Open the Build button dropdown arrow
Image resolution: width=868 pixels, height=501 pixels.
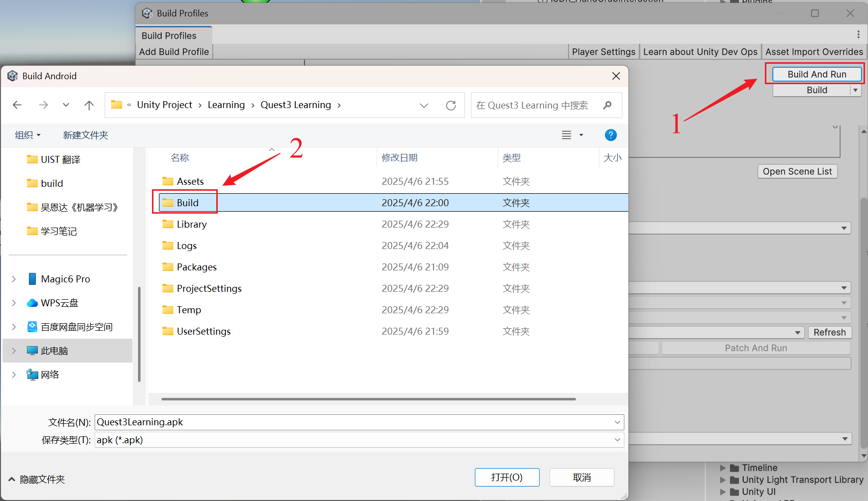(x=856, y=90)
